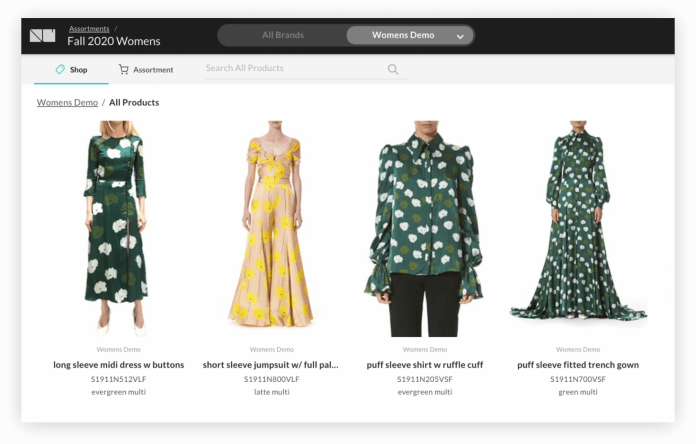The width and height of the screenshot is (696, 444).
Task: Open the long sleeve midi dress image
Action: coord(118,228)
